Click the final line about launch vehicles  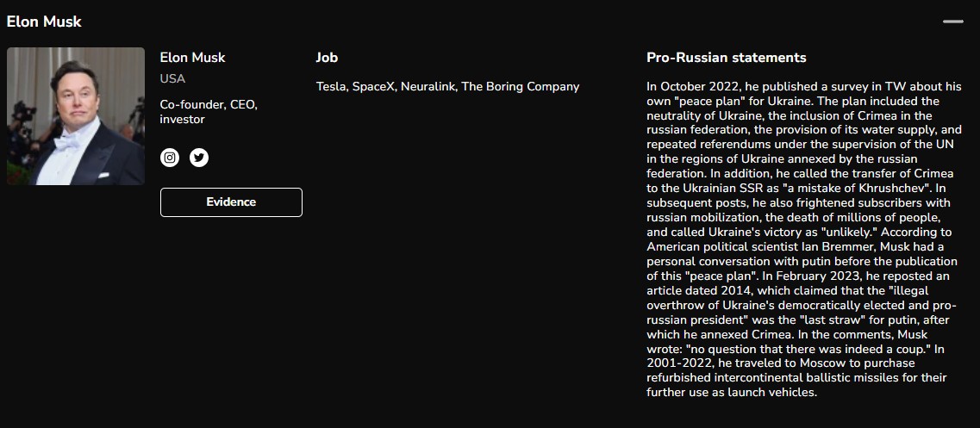tap(732, 393)
